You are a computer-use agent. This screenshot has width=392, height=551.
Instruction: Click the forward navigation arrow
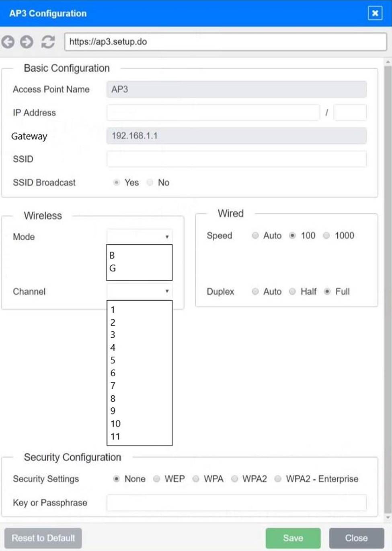(x=27, y=41)
